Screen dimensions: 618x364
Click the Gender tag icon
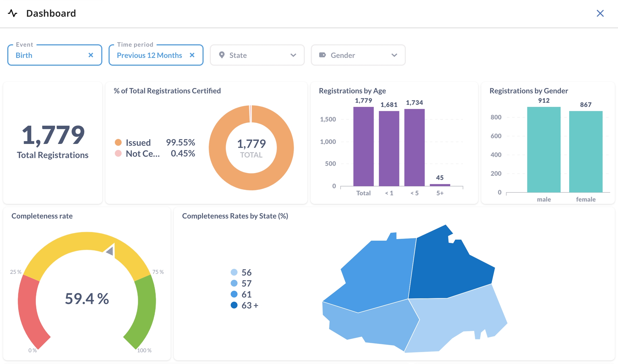pyautogui.click(x=322, y=55)
